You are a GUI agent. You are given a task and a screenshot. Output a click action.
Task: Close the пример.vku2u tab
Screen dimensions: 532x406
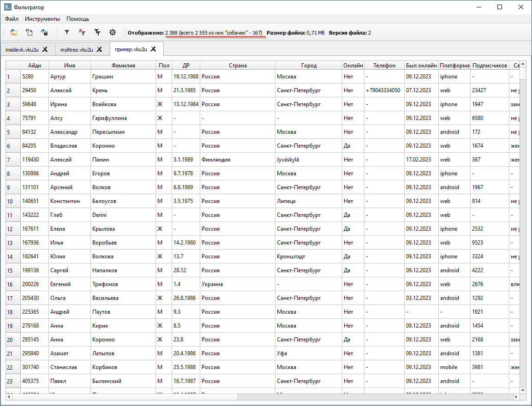click(153, 49)
